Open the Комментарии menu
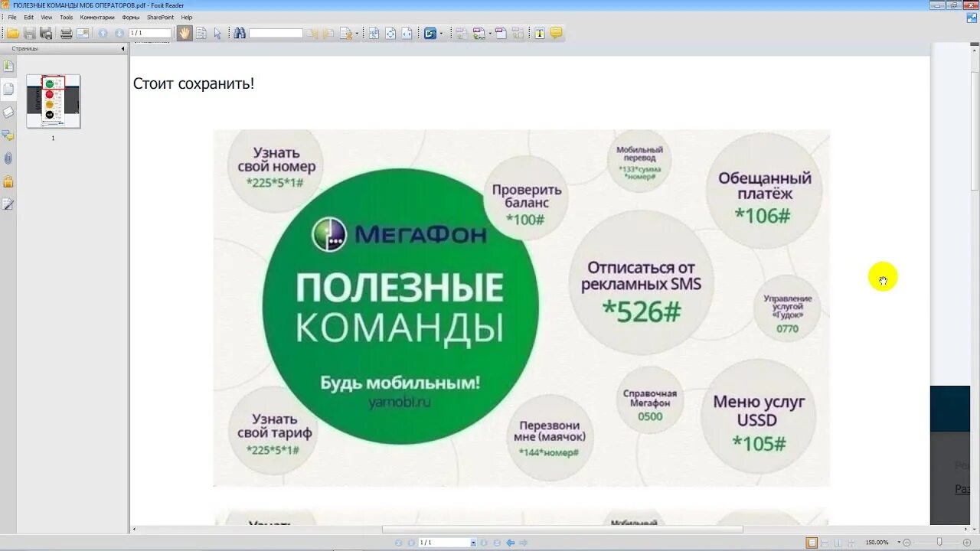980x551 pixels. 97,17
